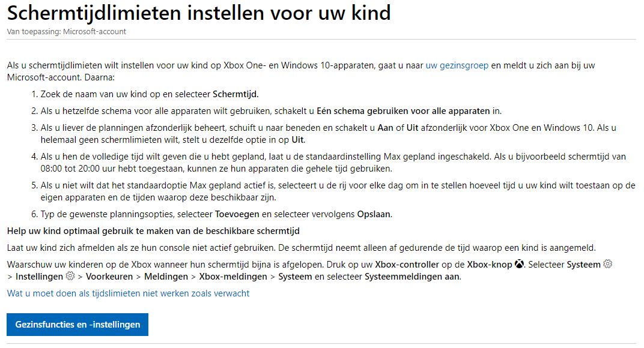Open the uw gezinsgroep link
Image resolution: width=644 pixels, height=348 pixels.
click(x=457, y=65)
